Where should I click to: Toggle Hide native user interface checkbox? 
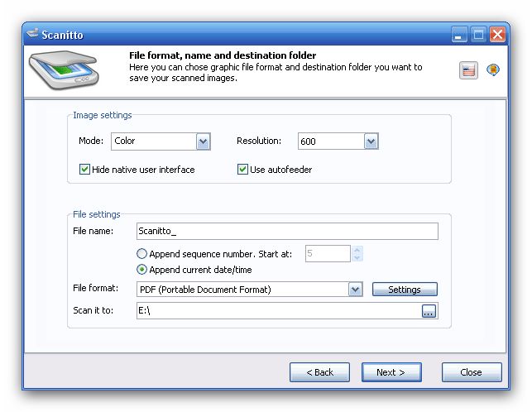coord(84,169)
